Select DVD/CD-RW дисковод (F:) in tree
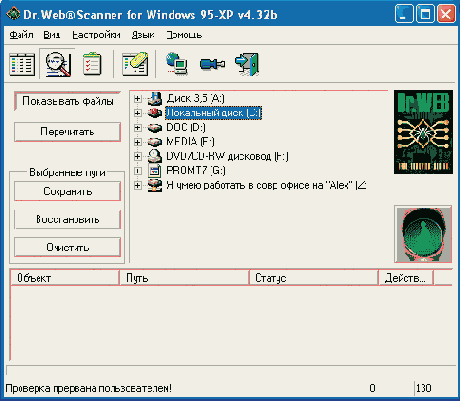Screen dimensions: 460x401 click(227, 156)
